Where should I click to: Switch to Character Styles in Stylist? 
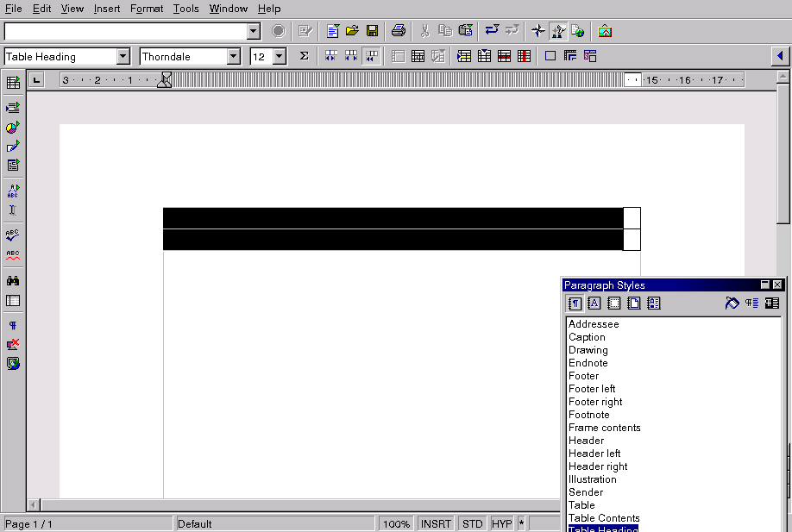tap(594, 303)
